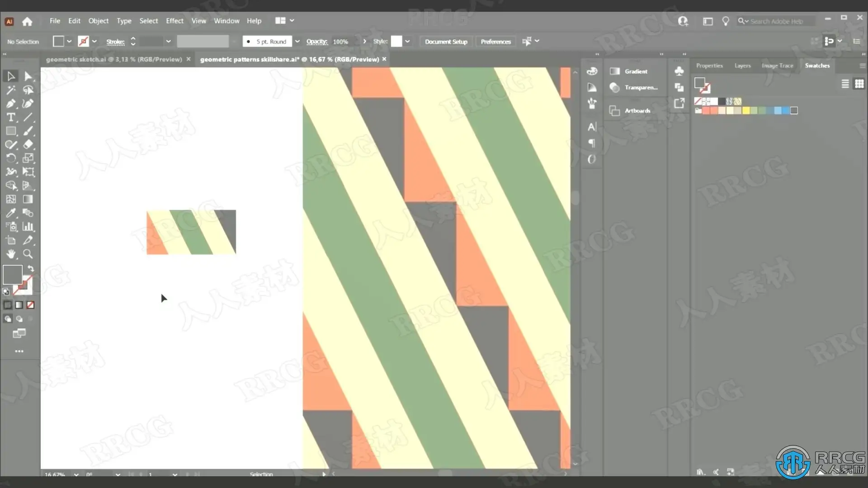Click the Document Setup button
Image resolution: width=868 pixels, height=488 pixels.
(x=446, y=42)
